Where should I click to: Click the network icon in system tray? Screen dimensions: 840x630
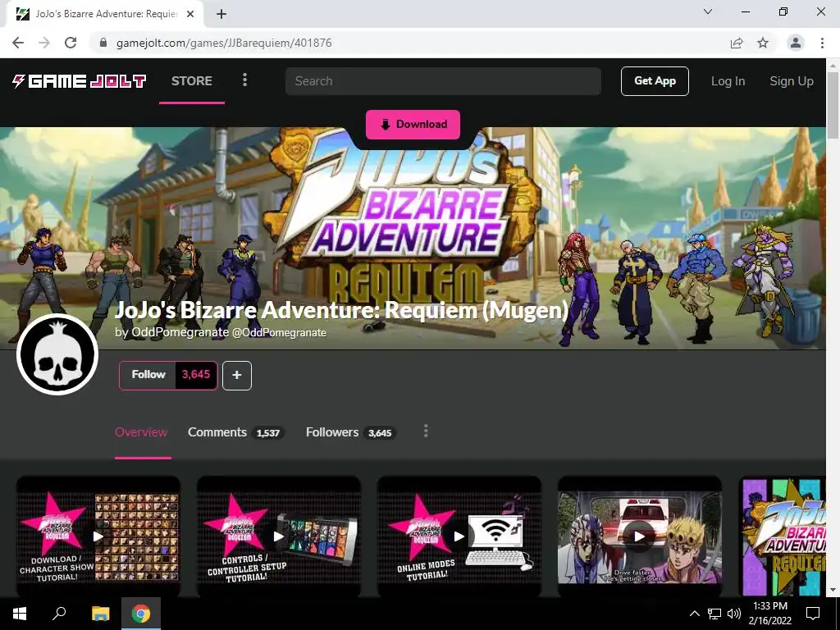[x=714, y=614]
